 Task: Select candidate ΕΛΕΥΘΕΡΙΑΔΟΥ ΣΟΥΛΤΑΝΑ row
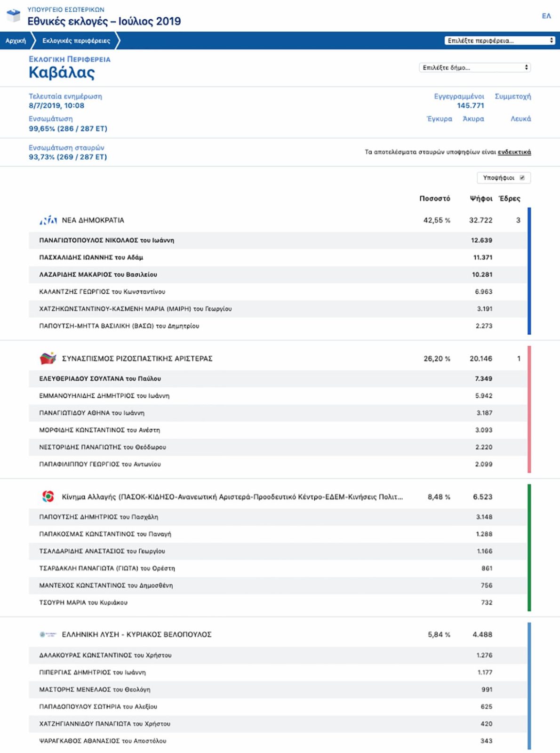278,378
